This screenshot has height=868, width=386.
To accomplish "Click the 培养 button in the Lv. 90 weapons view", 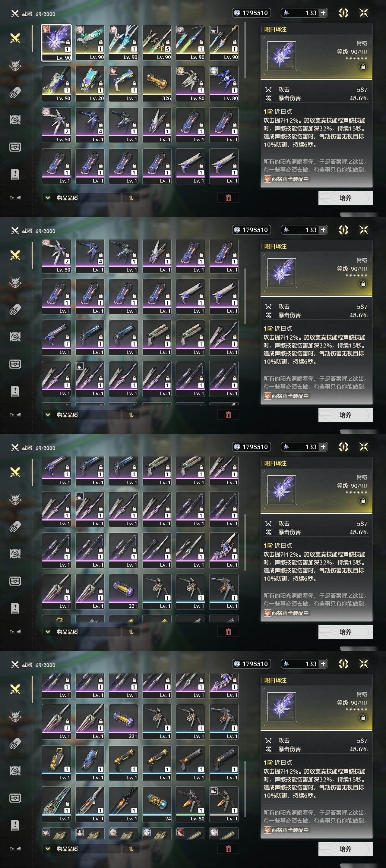I will point(345,198).
